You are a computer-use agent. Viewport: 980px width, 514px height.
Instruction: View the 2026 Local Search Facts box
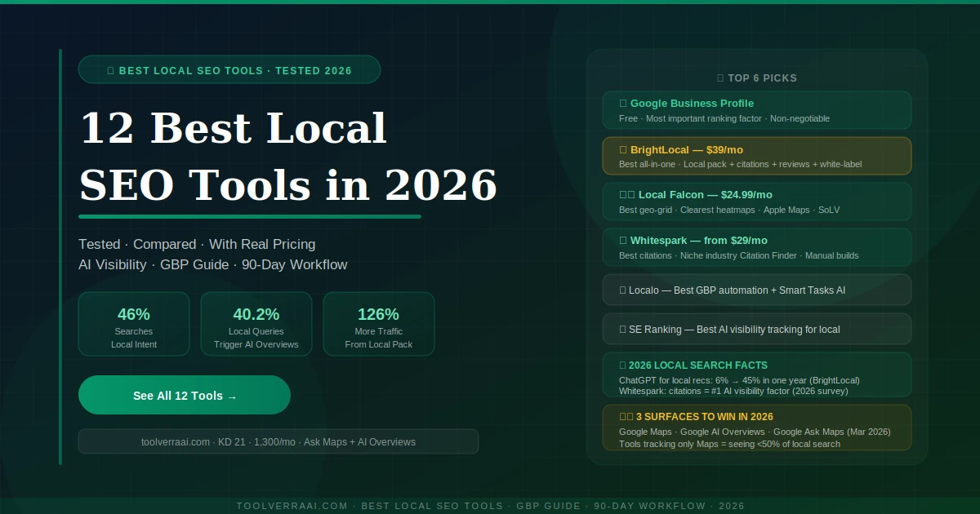click(757, 374)
